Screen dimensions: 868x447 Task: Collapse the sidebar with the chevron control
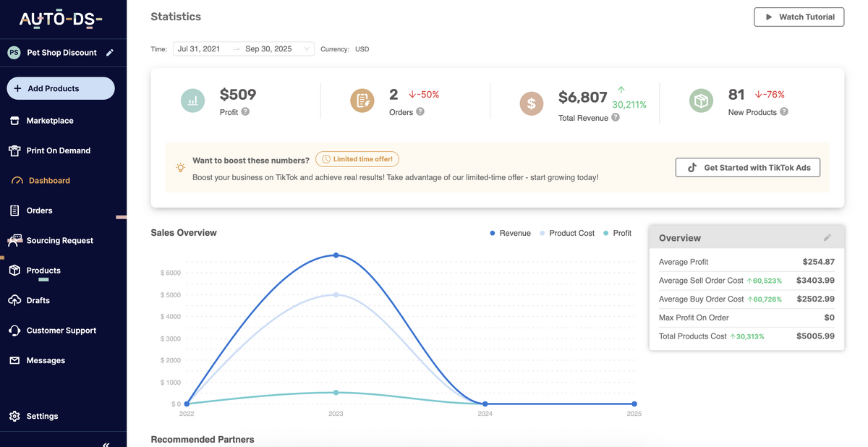[x=105, y=443]
